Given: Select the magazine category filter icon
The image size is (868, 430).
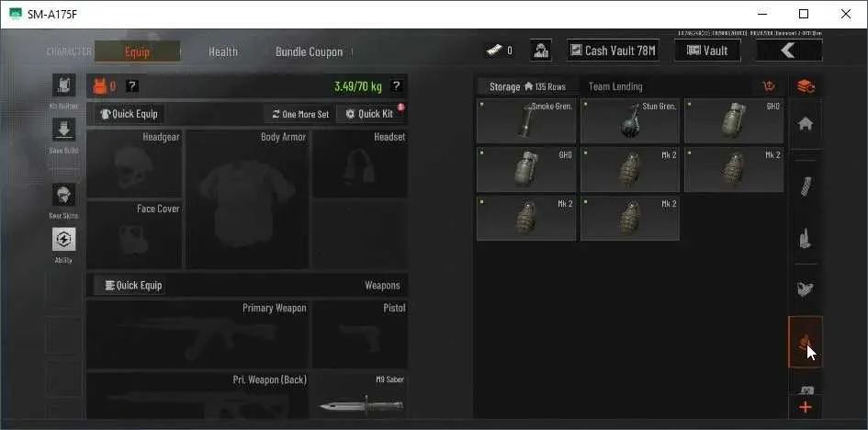Looking at the screenshot, I should tap(806, 187).
